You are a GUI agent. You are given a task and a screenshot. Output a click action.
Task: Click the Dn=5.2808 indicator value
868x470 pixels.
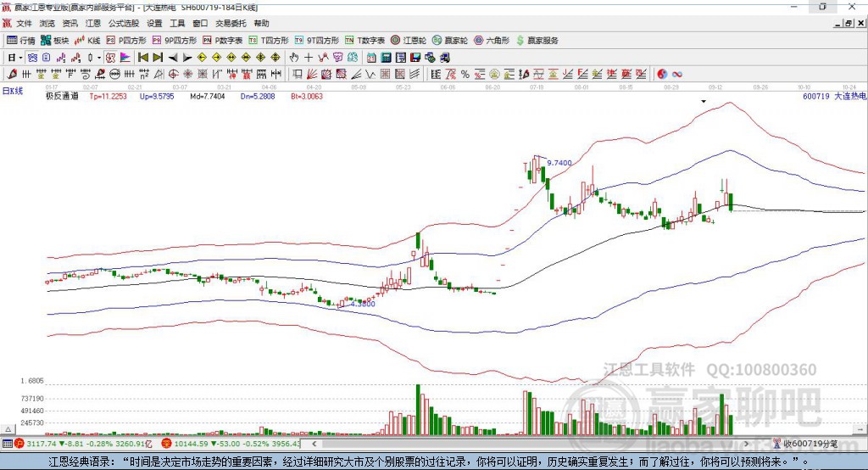tap(258, 97)
